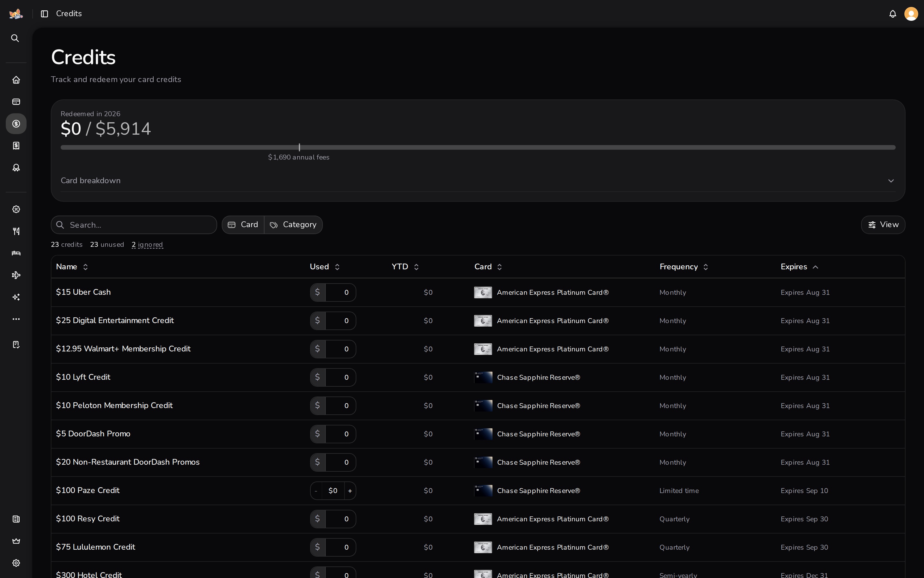The height and width of the screenshot is (578, 924).
Task: Open the crown premium sidebar icon
Action: (x=16, y=541)
